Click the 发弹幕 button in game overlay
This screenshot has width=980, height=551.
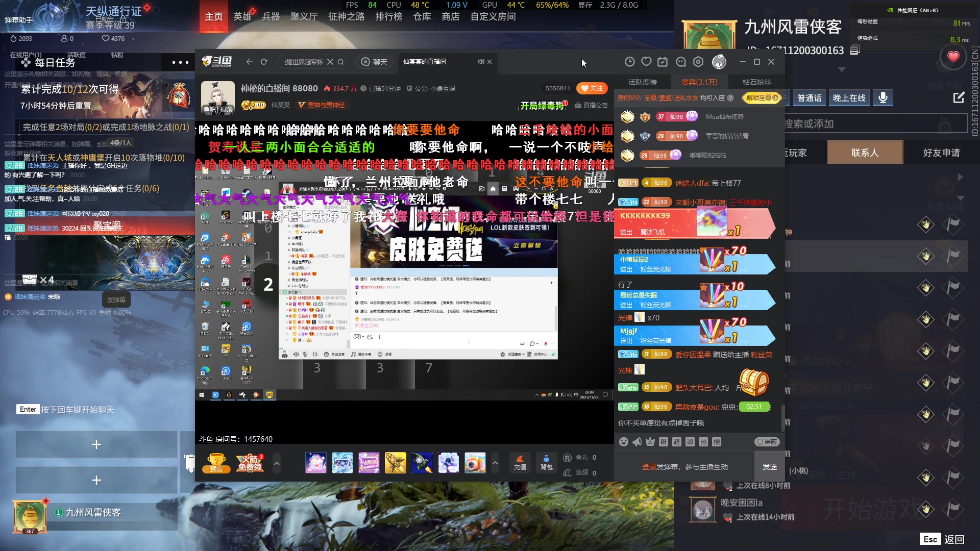tap(116, 299)
